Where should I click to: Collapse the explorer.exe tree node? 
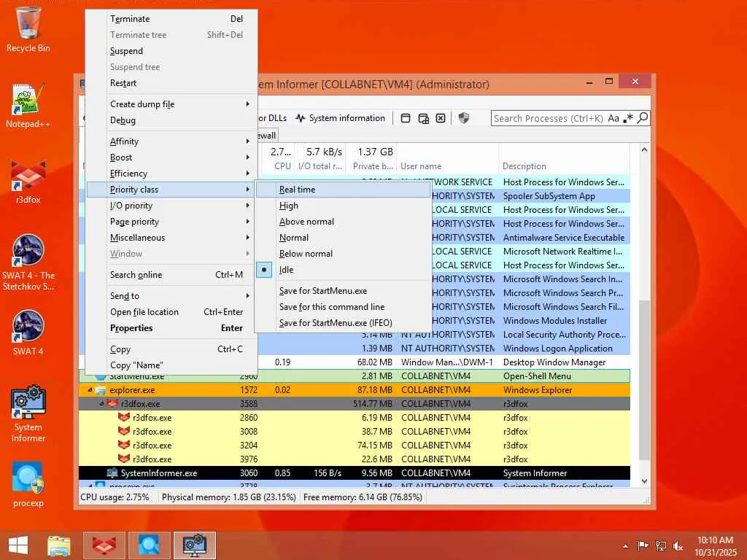90,390
